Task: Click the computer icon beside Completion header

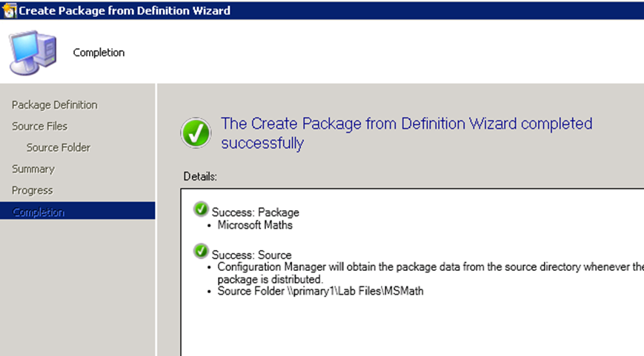Action: point(33,53)
